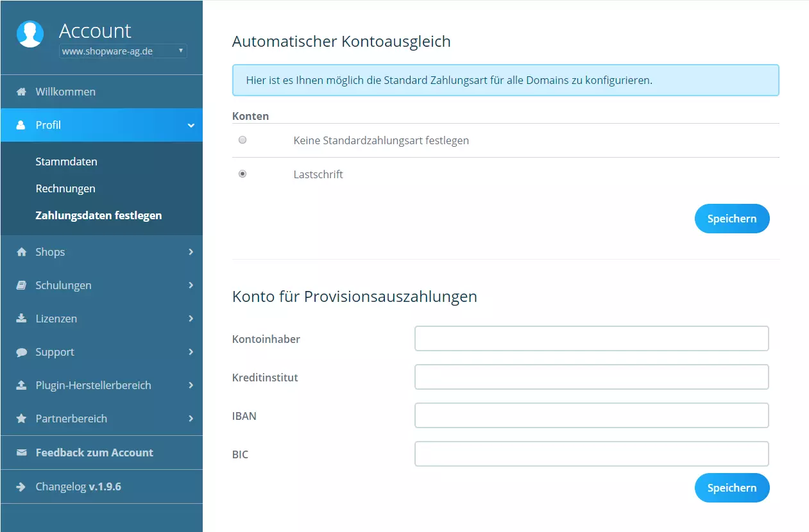
Task: Click the star icon beside Partnerbereich
Action: coord(21,419)
